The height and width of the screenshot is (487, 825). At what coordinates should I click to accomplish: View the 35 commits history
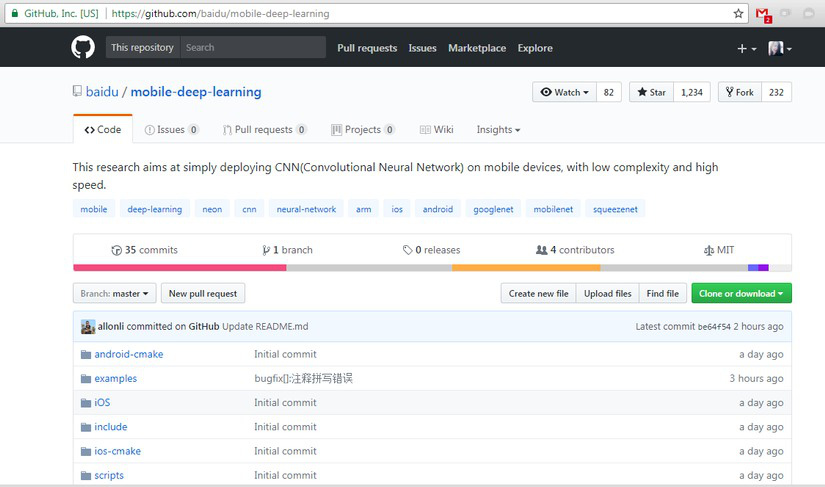(145, 250)
